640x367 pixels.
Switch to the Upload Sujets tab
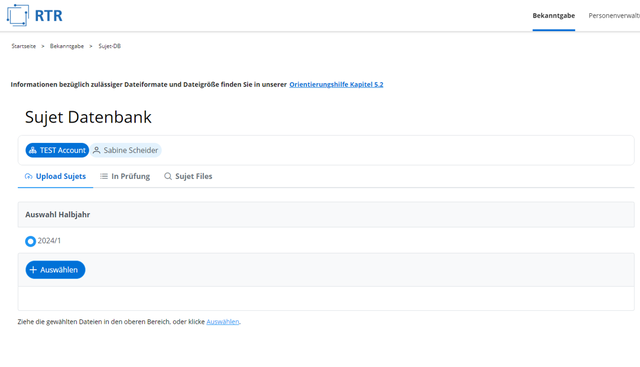coord(55,176)
